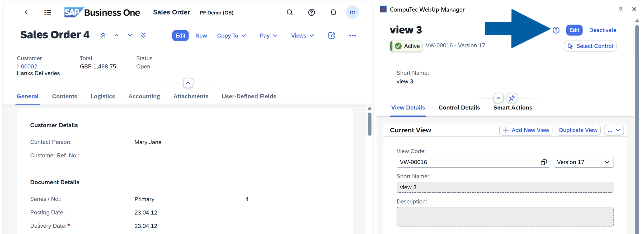Click the Sales Order form scrollbar
Viewport: 644px width, 234px height.
pyautogui.click(x=369, y=124)
